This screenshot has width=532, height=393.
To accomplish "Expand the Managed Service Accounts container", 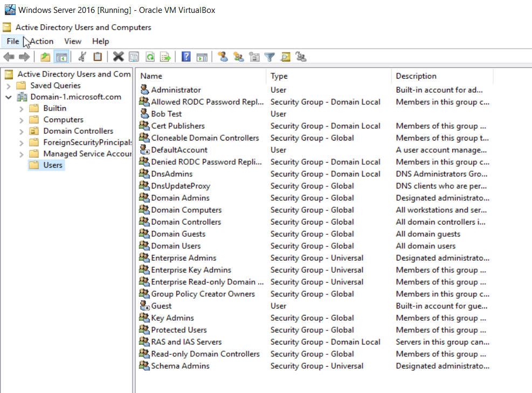I will pos(22,155).
